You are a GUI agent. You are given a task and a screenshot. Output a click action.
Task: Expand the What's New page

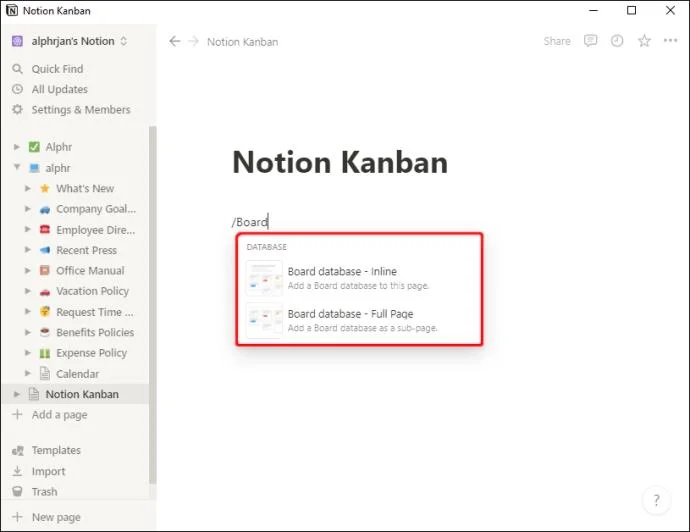pyautogui.click(x=28, y=188)
